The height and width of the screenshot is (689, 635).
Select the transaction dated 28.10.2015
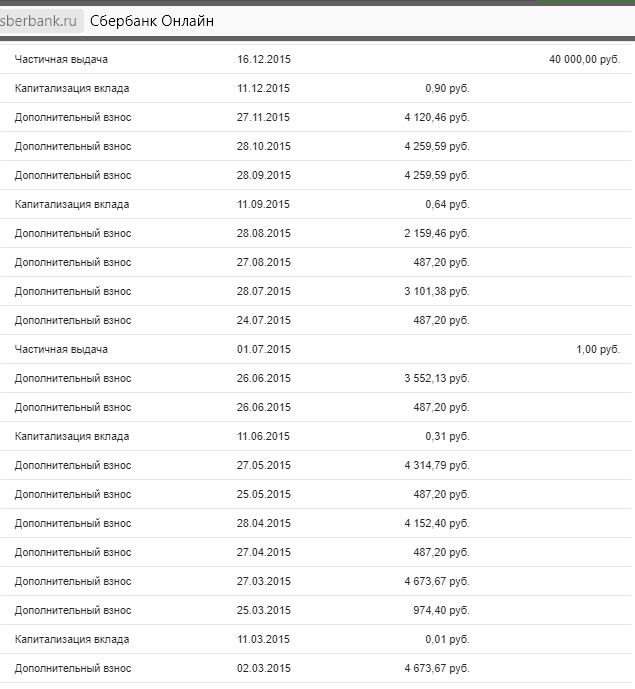(264, 147)
